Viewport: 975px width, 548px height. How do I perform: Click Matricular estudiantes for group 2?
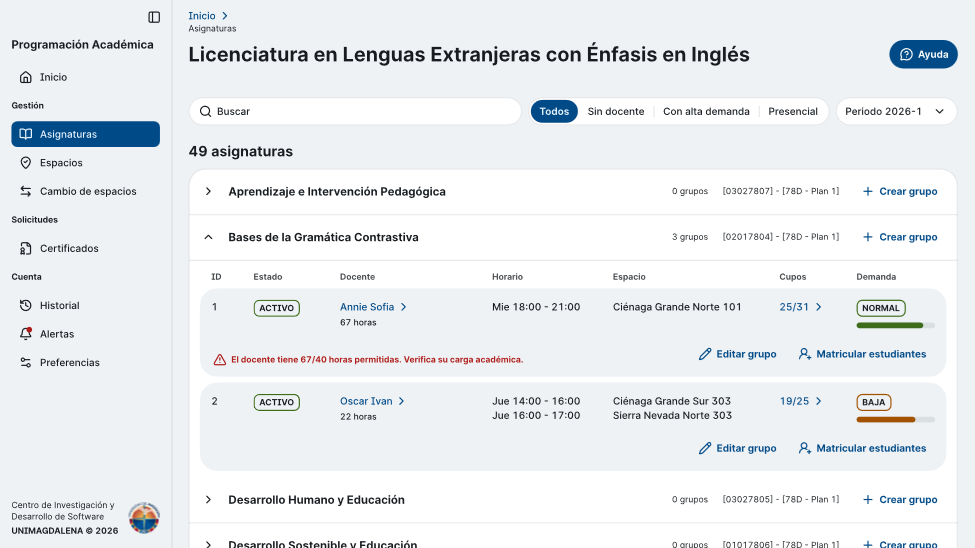pyautogui.click(x=862, y=448)
